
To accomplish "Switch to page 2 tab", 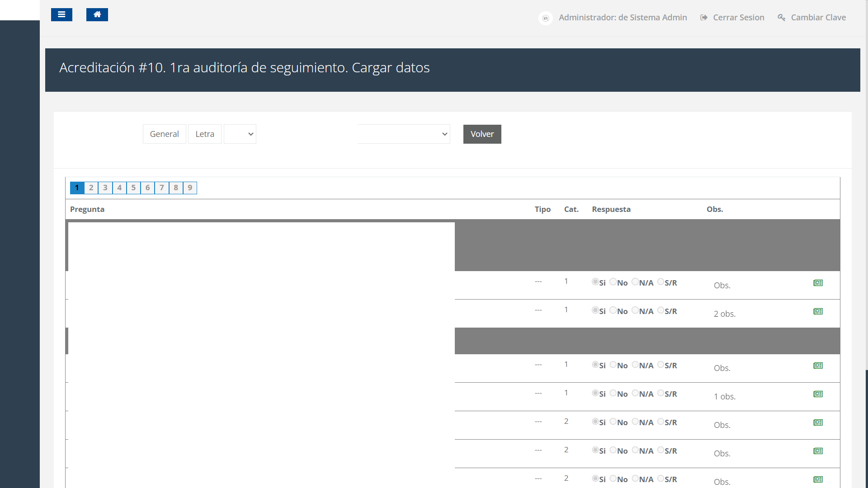I will (91, 188).
